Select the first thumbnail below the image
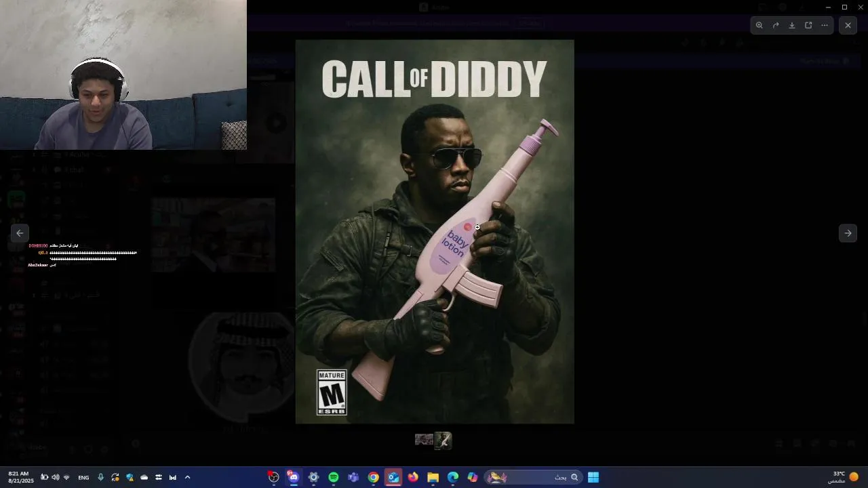The width and height of the screenshot is (868, 488). pos(424,440)
